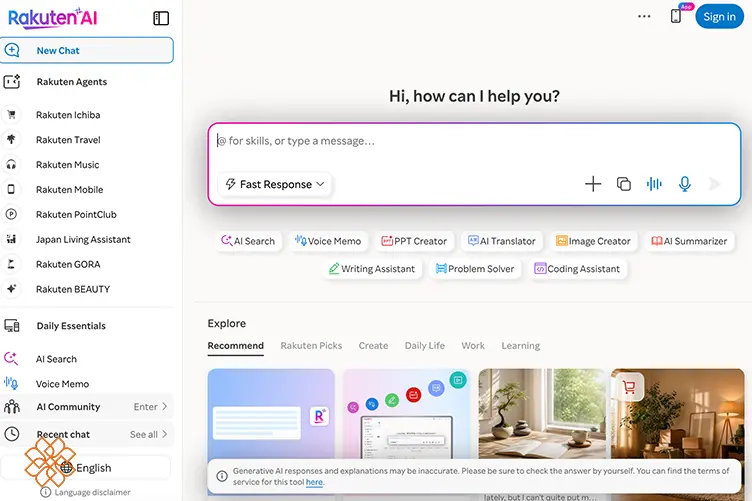The width and height of the screenshot is (752, 501).
Task: Click the 'Rakuten Mobile' sidebar label
Action: pos(70,189)
